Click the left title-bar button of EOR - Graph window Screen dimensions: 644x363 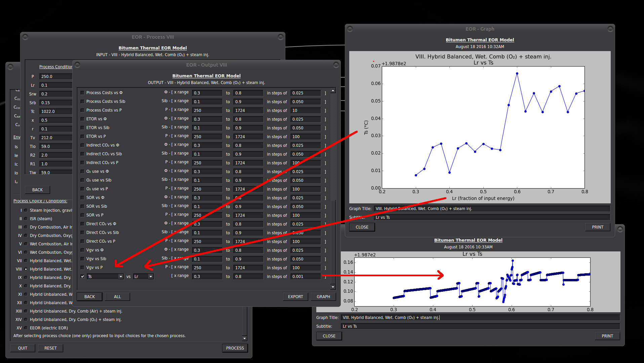point(350,29)
